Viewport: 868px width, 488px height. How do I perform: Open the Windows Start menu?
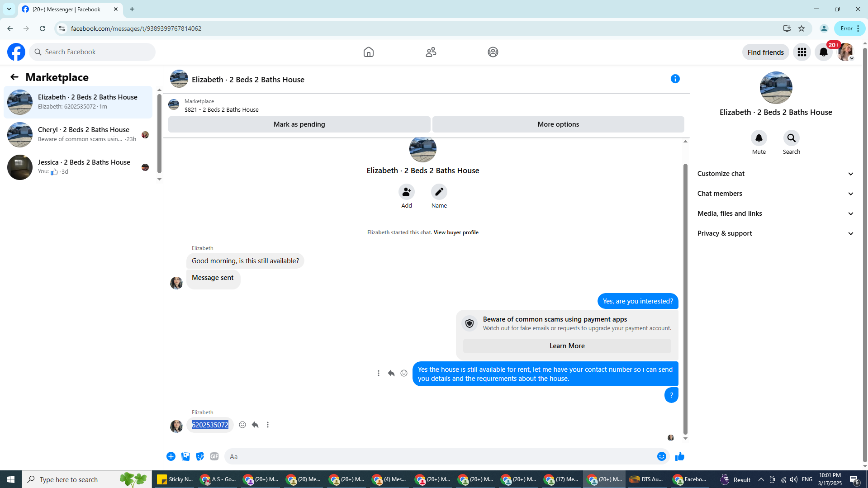[11, 479]
